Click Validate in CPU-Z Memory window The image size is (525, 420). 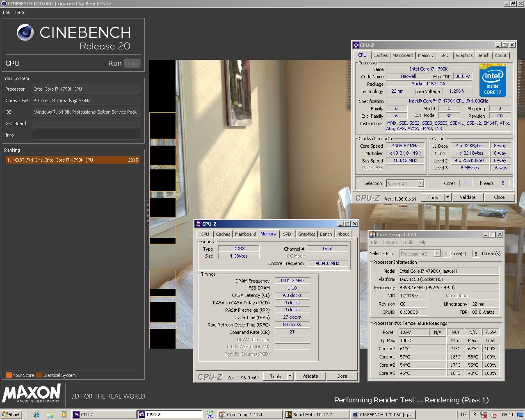pos(310,376)
